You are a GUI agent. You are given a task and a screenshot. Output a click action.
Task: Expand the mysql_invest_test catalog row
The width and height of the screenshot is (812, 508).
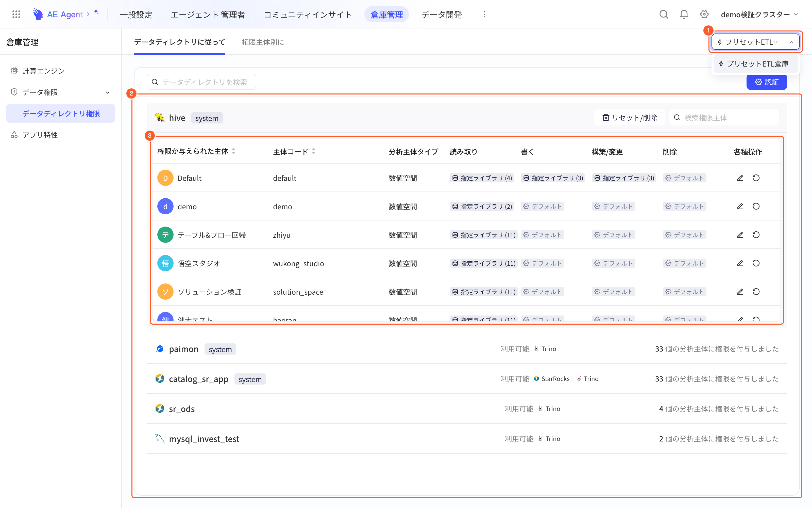coord(466,438)
